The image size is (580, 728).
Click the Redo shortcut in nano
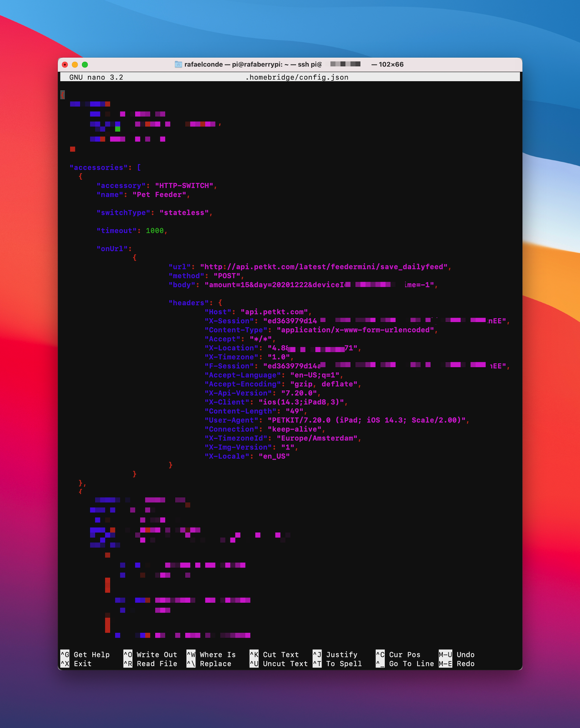[x=464, y=664]
